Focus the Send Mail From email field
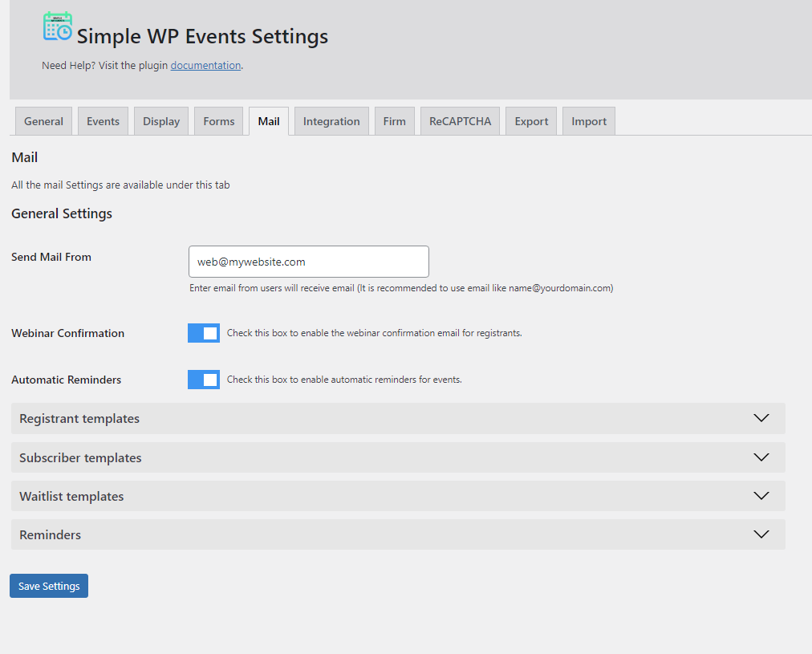This screenshot has width=812, height=654. click(309, 262)
